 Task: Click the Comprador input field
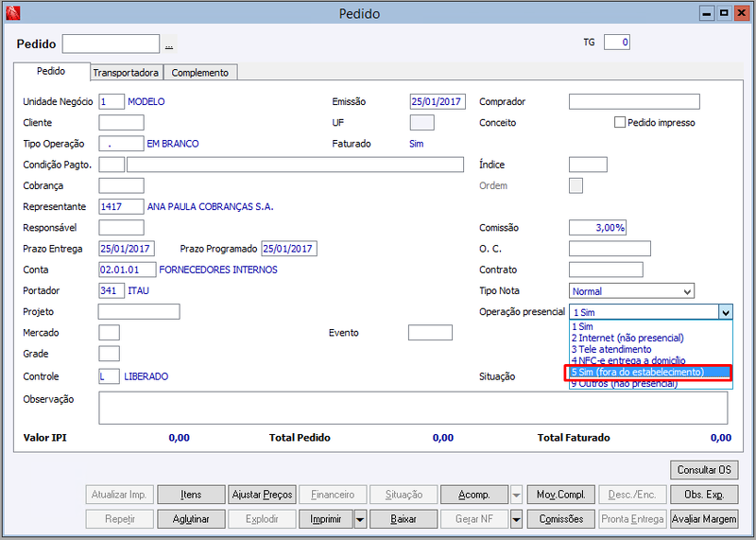[634, 102]
